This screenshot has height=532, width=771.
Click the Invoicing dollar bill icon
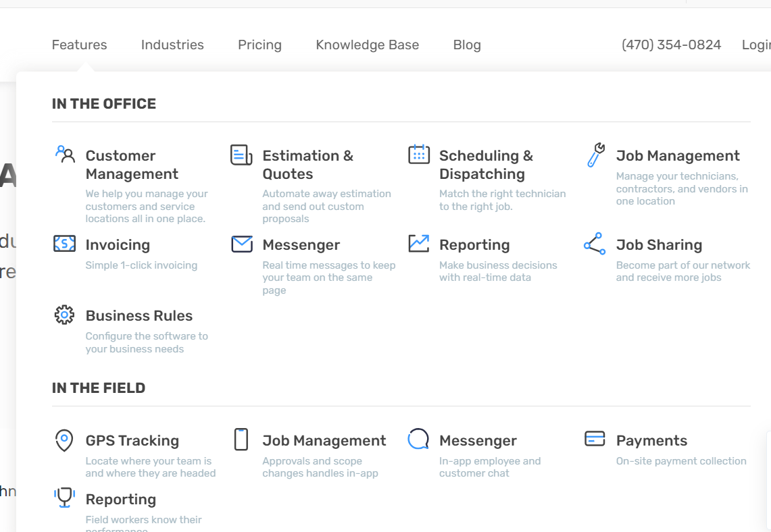pyautogui.click(x=64, y=244)
